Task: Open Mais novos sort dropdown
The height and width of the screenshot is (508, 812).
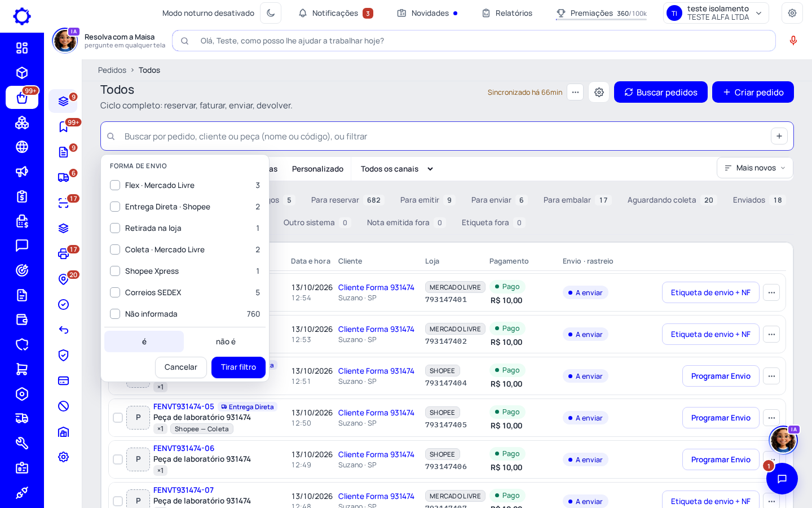Action: pos(755,168)
